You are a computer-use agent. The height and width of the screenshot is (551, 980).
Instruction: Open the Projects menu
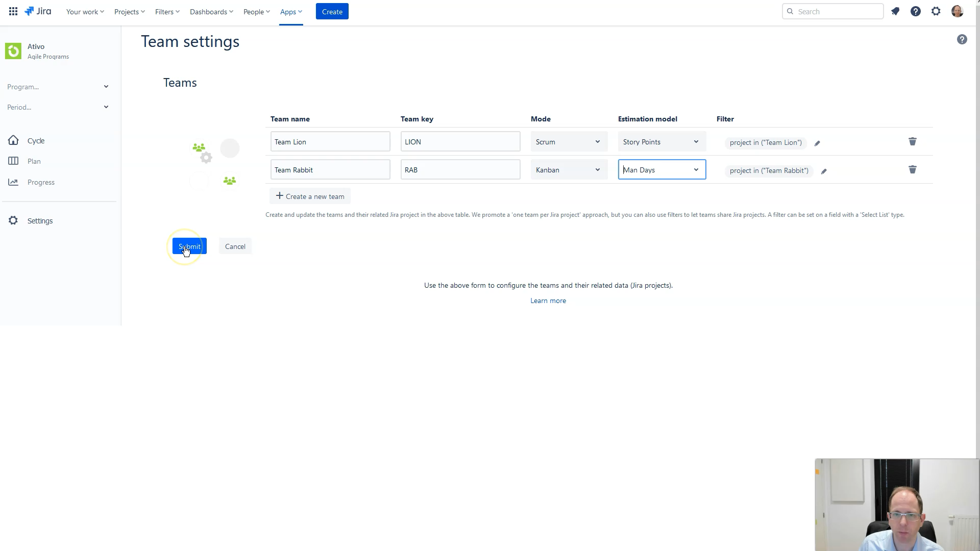coord(129,11)
